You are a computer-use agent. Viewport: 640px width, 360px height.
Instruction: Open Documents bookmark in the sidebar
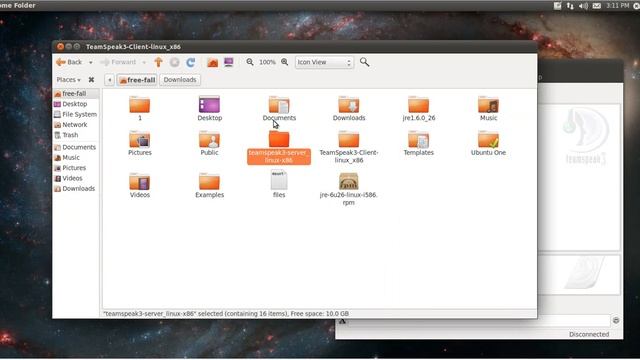click(76, 147)
